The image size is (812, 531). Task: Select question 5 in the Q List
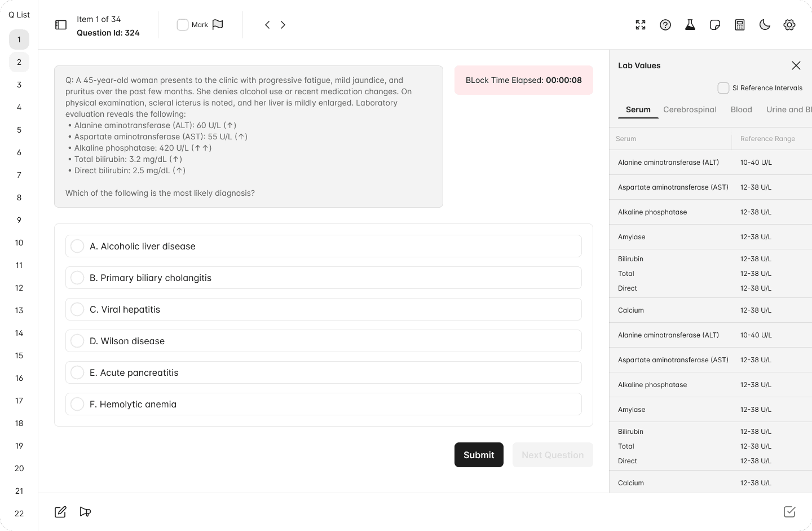pos(19,130)
